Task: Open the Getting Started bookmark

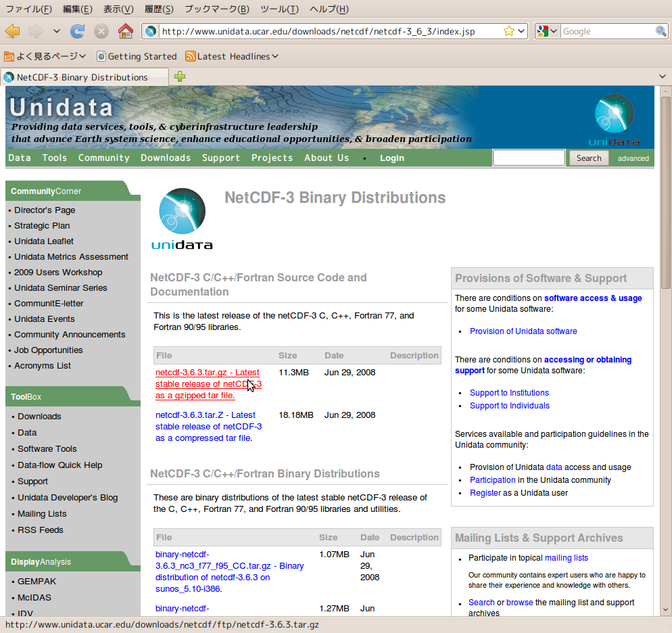Action: coord(137,56)
